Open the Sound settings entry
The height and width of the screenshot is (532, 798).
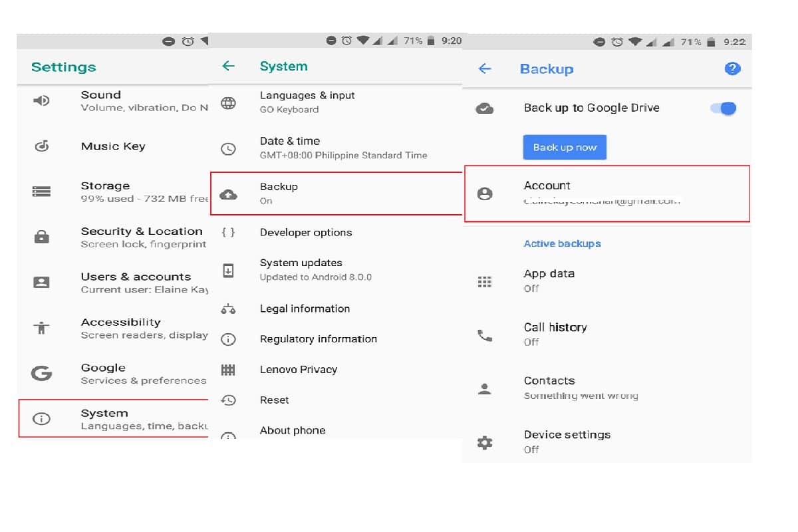[x=112, y=101]
